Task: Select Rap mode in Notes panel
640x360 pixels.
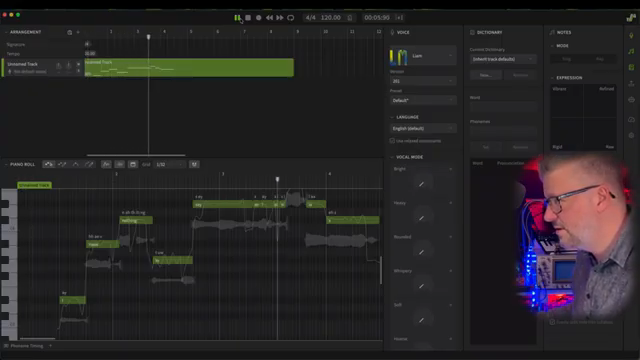Action: point(600,59)
